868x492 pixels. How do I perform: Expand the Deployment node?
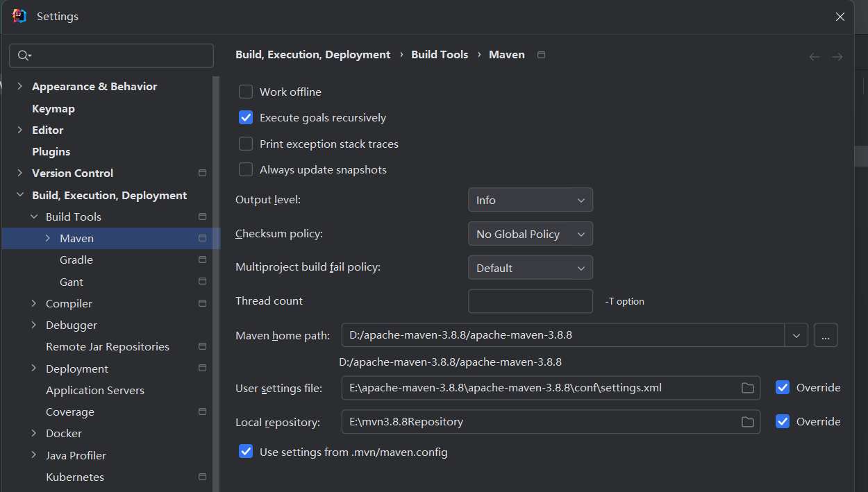[33, 368]
